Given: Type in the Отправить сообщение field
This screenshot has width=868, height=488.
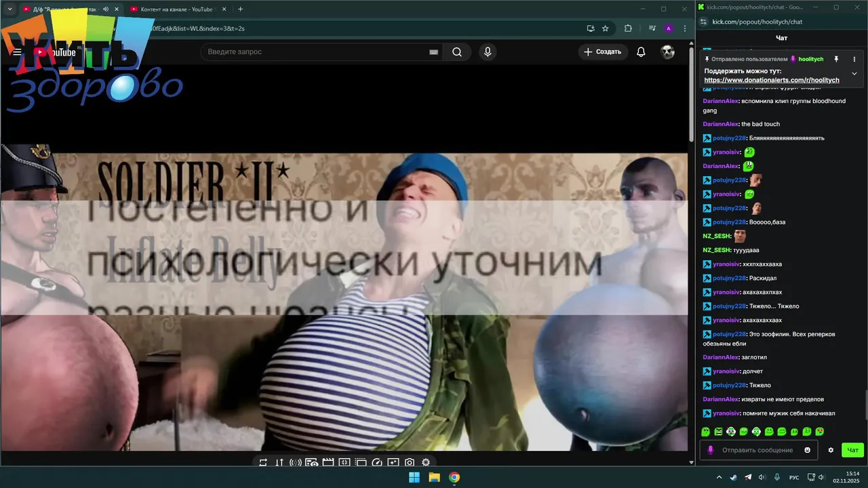Looking at the screenshot, I should pyautogui.click(x=759, y=450).
